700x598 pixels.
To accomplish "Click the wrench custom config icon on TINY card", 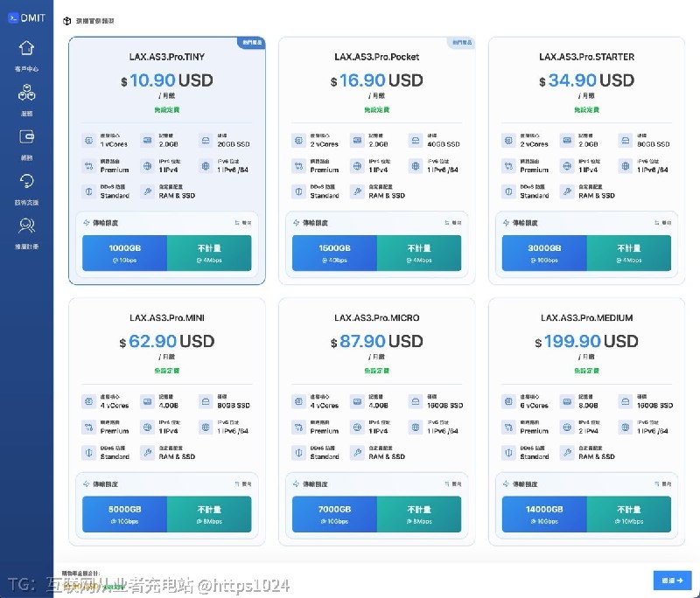I will (147, 191).
